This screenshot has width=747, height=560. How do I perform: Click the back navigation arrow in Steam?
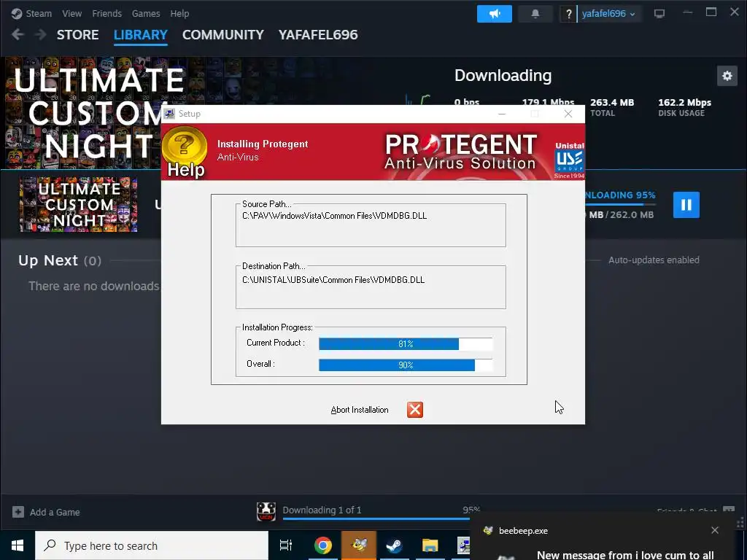click(x=18, y=34)
